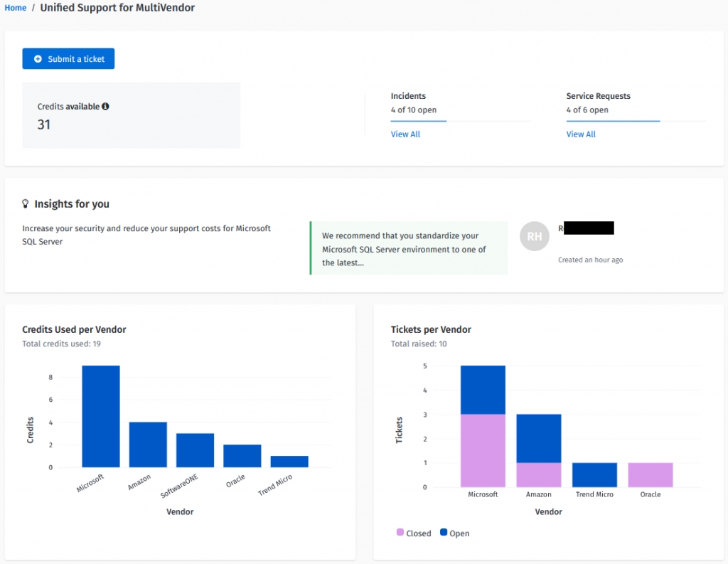The image size is (728, 564).
Task: Click the plus icon on Submit a ticket
Action: (x=38, y=59)
